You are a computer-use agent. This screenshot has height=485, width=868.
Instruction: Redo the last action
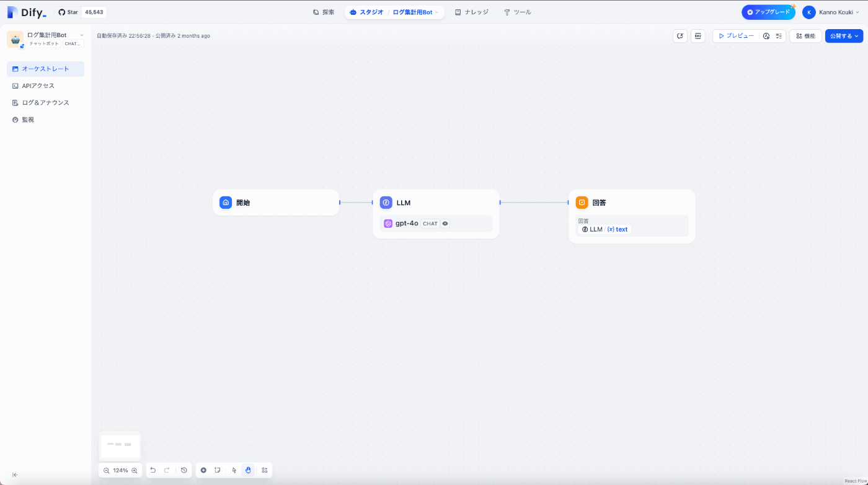[167, 470]
